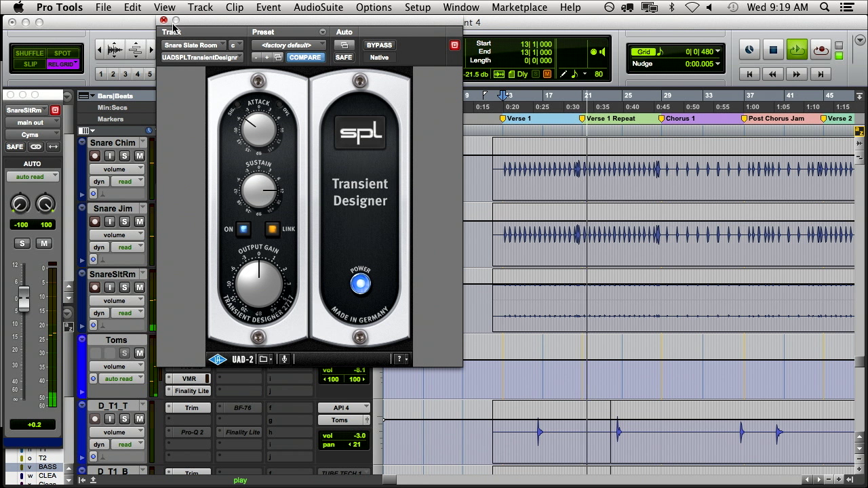Viewport: 868px width, 488px height.
Task: Open the Setup menu
Action: 418,7
